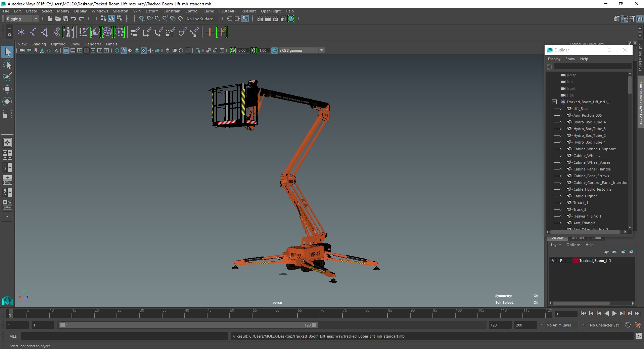This screenshot has width=644, height=349.
Task: Click the Create Lattice shelf icon
Action: (107, 32)
